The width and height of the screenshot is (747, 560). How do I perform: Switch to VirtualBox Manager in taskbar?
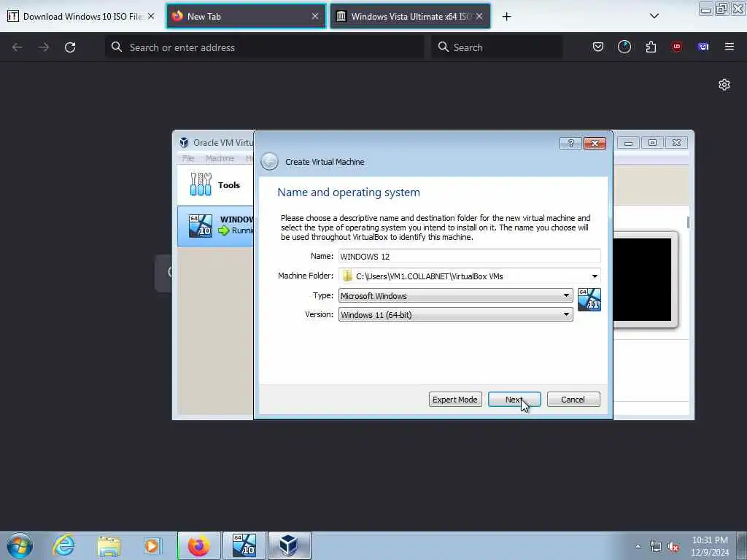(289, 545)
